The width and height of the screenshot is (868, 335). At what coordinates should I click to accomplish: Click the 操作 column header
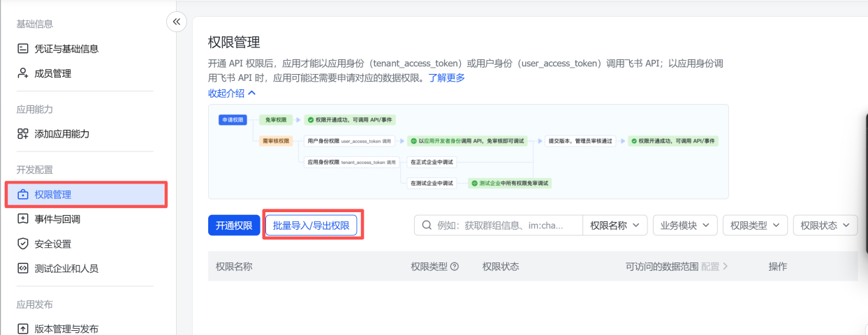pyautogui.click(x=778, y=267)
